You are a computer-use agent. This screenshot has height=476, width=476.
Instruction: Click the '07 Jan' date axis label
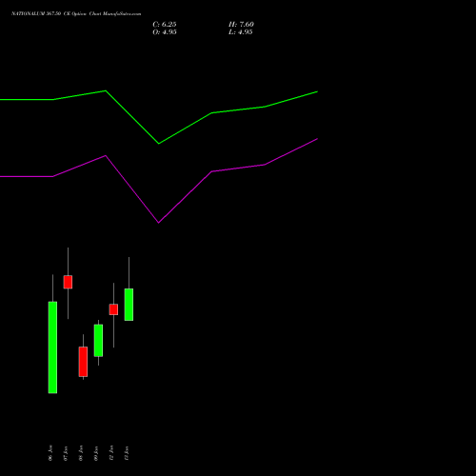(x=66, y=453)
